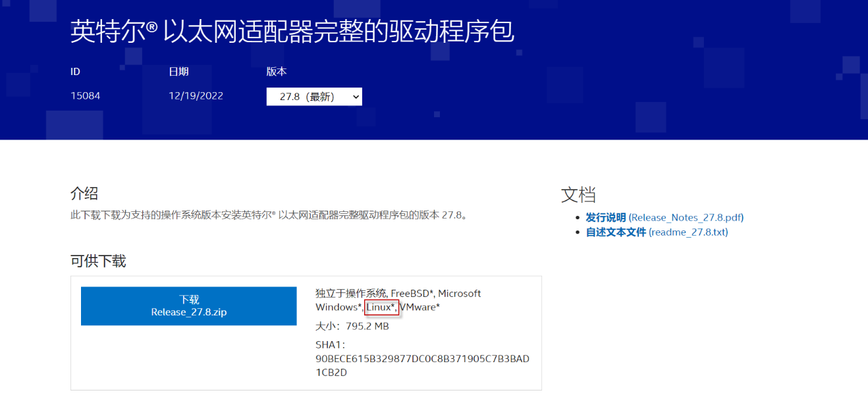Screen dimensions: 868x403
Task: Select the date value 12/19/2022
Action: [x=196, y=96]
